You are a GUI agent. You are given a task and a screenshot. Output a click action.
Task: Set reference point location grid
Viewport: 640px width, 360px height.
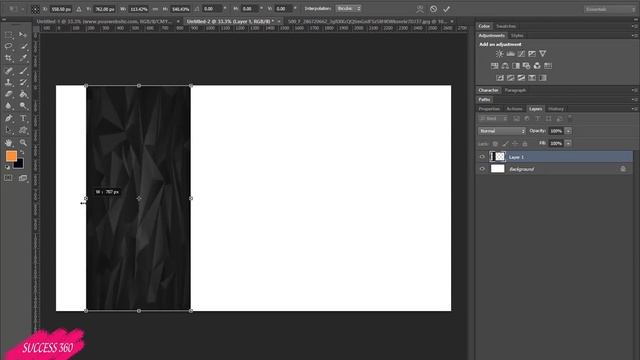(36, 9)
